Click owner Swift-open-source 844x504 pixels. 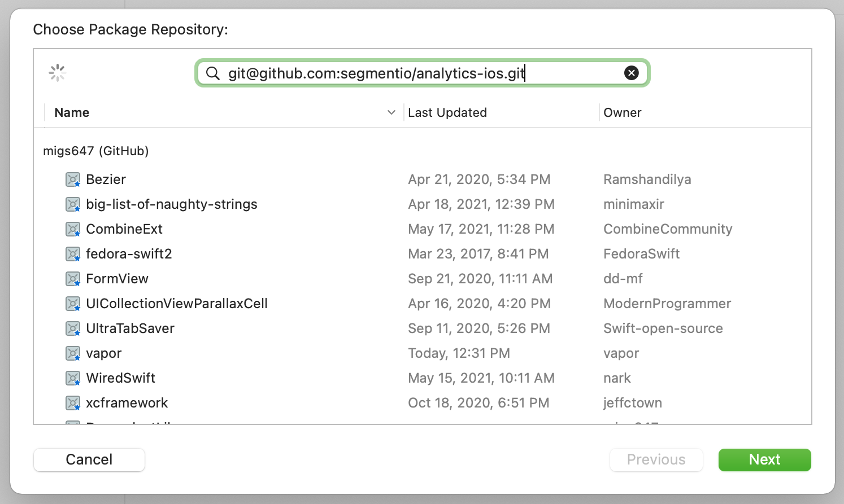click(663, 328)
